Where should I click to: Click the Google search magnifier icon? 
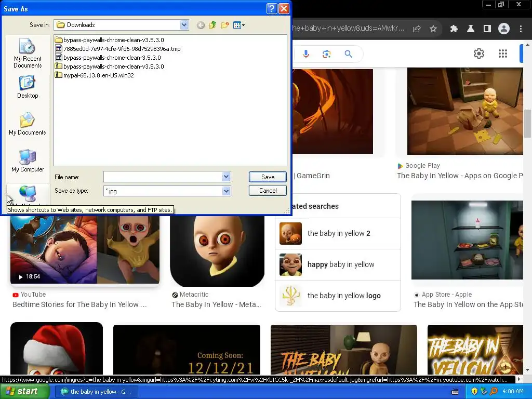point(348,54)
